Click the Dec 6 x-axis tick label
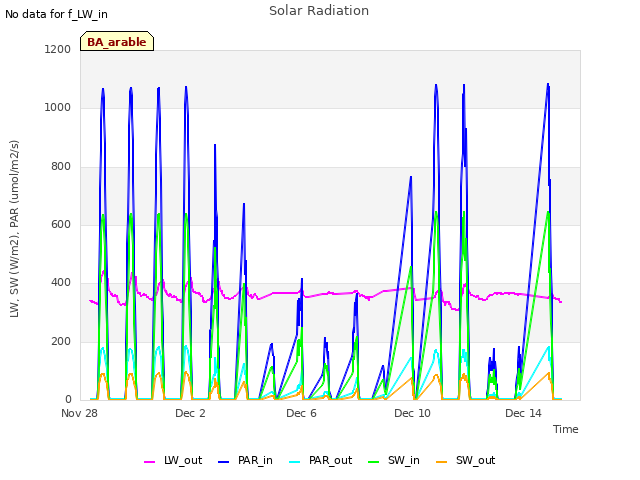The image size is (640, 480). [x=301, y=413]
